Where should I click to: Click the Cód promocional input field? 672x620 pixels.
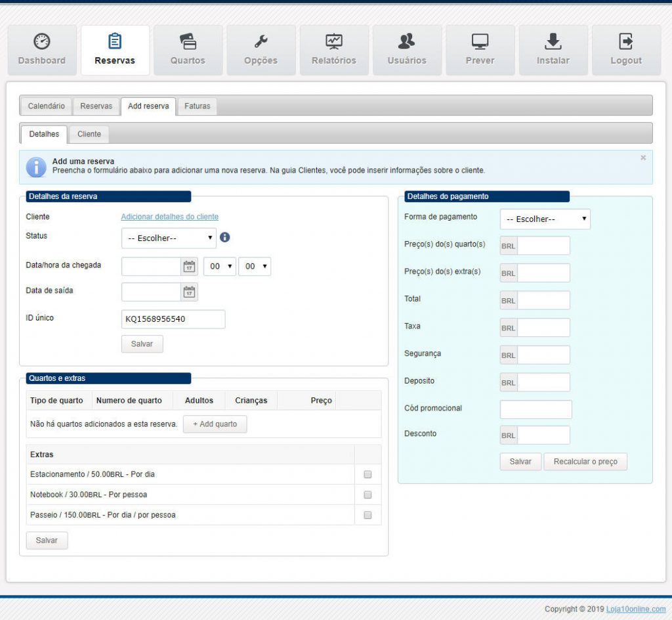535,409
